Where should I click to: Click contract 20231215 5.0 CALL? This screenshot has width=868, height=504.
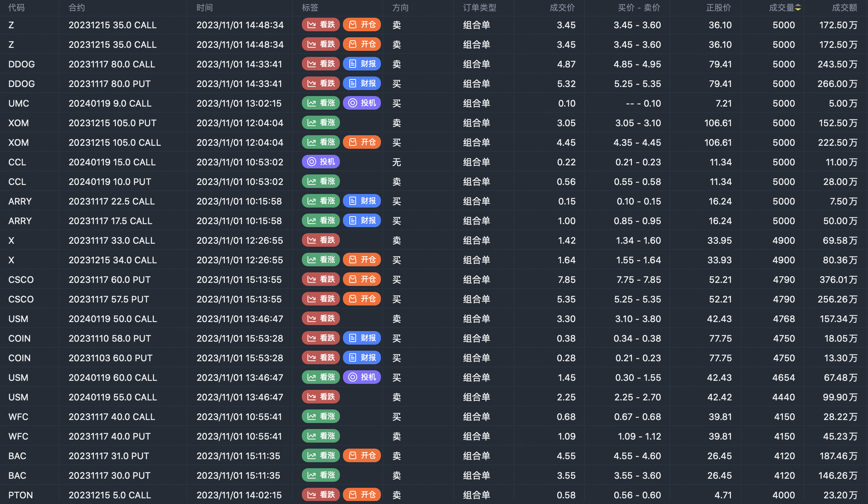110,495
